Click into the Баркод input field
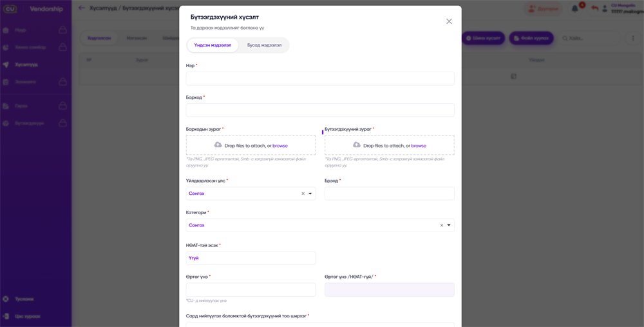 click(320, 110)
